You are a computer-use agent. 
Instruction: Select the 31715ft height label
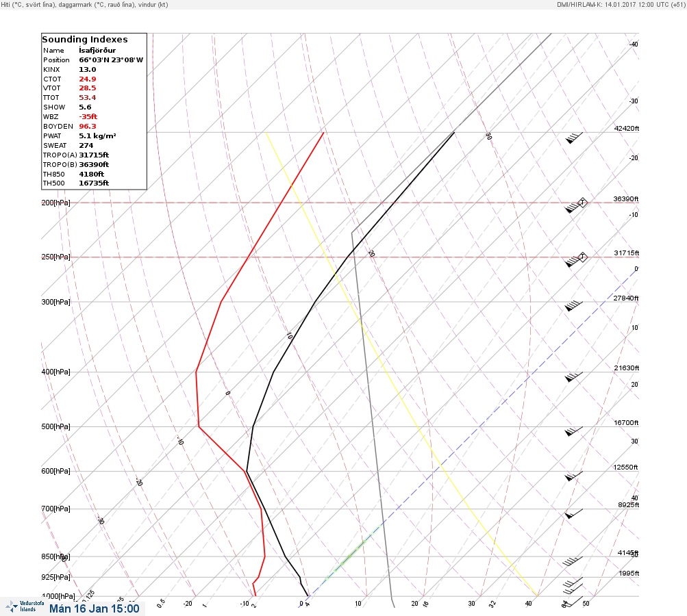[627, 253]
